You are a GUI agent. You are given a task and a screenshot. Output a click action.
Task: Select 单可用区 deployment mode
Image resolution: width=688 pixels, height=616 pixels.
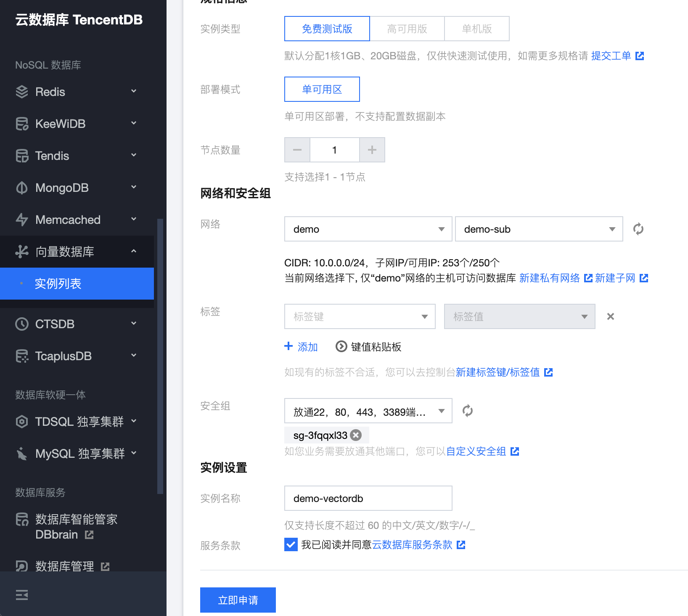tap(322, 89)
